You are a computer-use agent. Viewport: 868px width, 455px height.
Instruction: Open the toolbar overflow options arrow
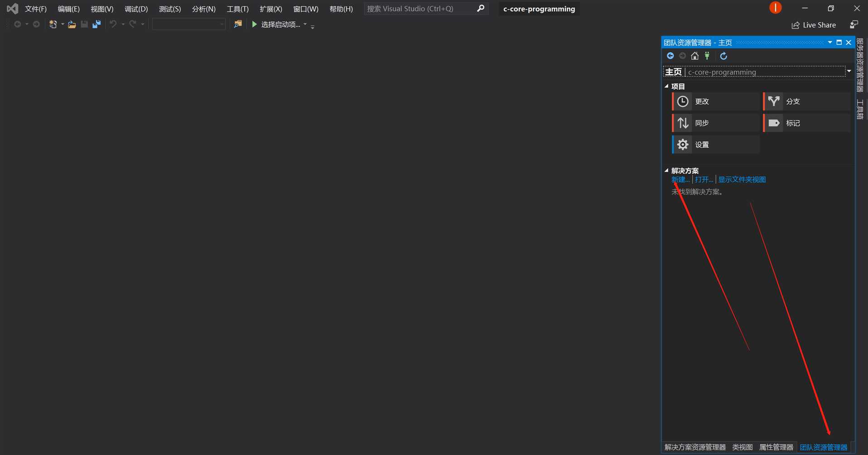[313, 26]
